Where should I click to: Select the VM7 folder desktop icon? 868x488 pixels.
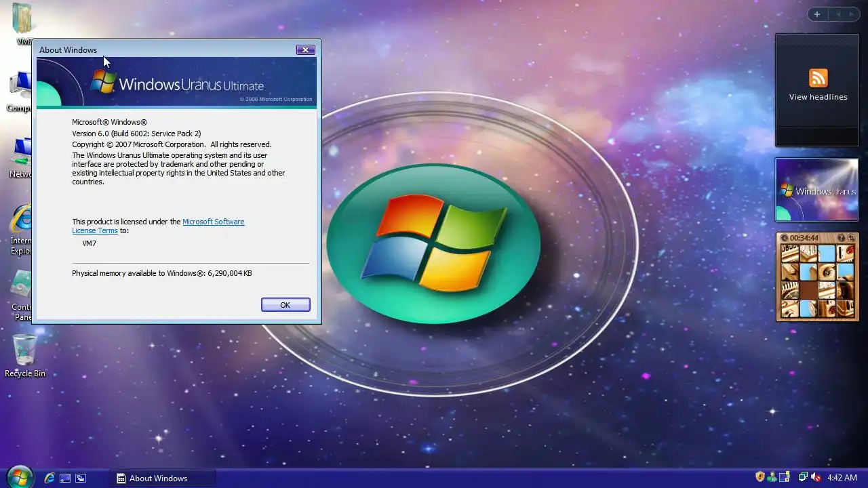24,24
